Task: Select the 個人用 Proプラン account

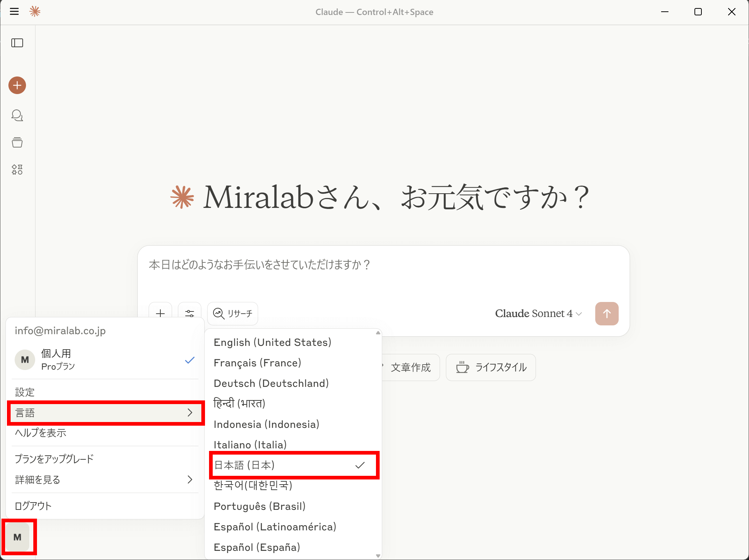Action: [105, 359]
